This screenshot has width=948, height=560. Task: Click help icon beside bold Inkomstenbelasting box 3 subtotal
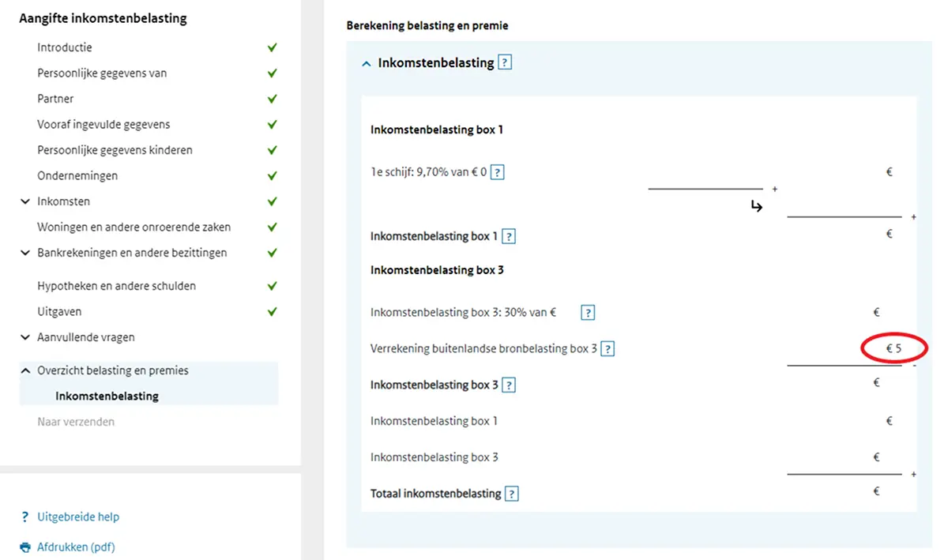click(510, 385)
